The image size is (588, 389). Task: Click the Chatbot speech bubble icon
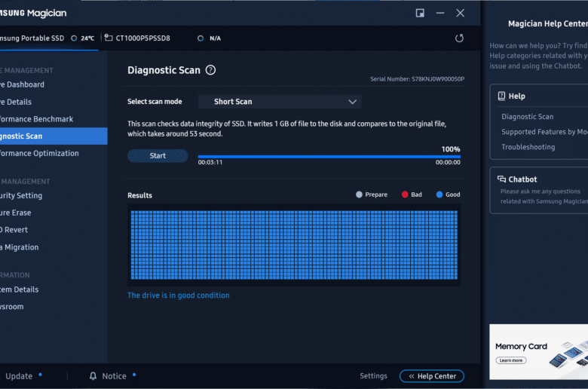pos(501,179)
